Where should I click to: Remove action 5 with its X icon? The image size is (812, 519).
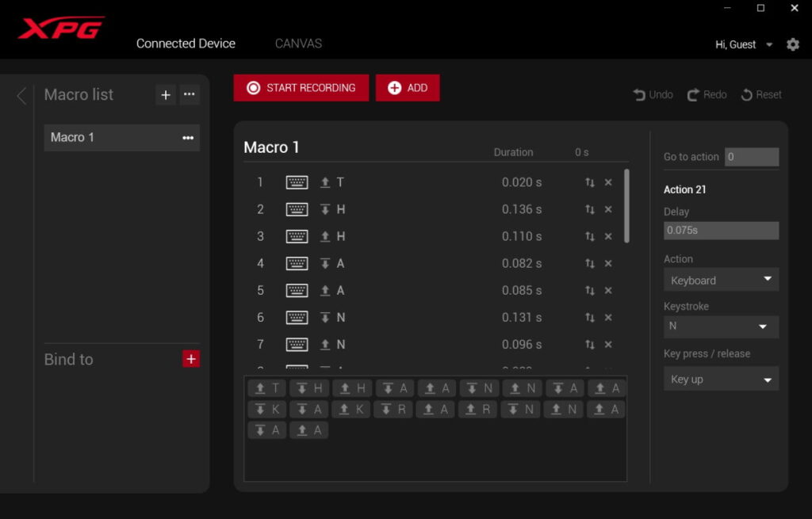608,291
